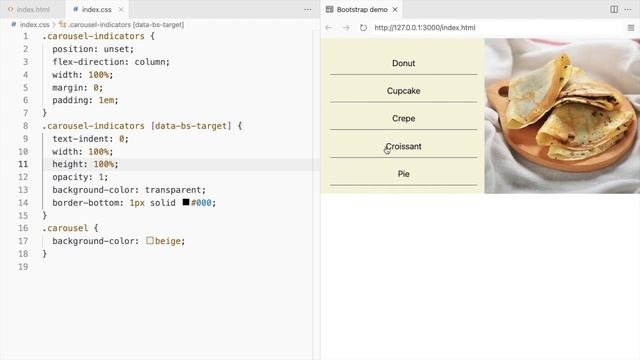
Task: Select the Pie carousel indicator
Action: pyautogui.click(x=403, y=174)
